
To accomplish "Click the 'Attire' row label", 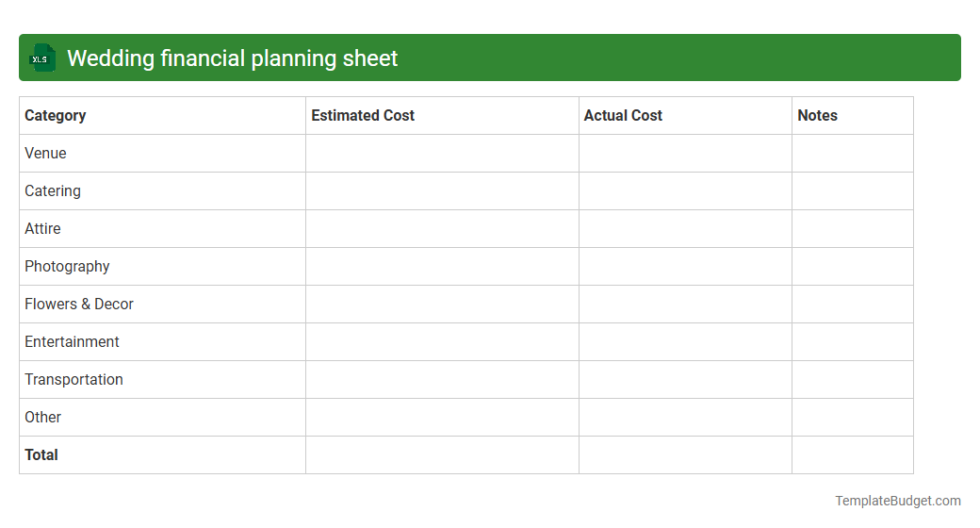I will click(x=42, y=229).
